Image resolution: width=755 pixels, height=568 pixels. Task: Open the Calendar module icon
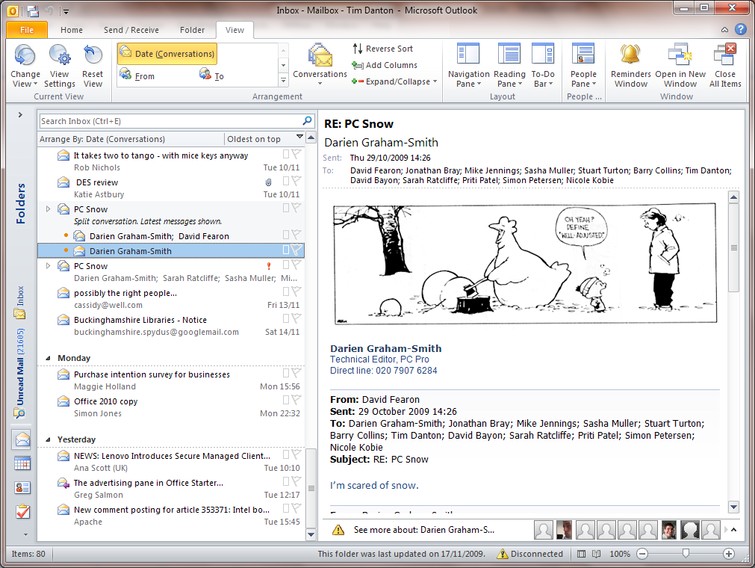click(x=22, y=463)
